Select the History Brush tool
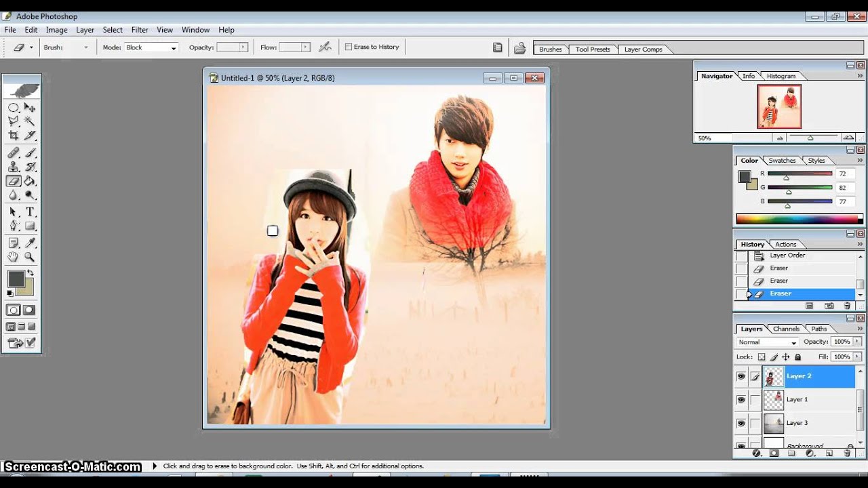This screenshot has width=868, height=488. (30, 167)
